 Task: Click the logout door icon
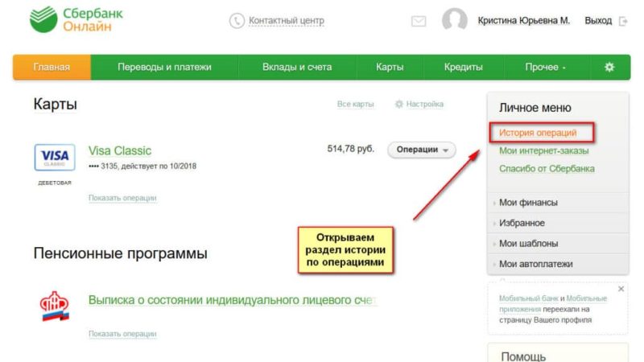[623, 21]
